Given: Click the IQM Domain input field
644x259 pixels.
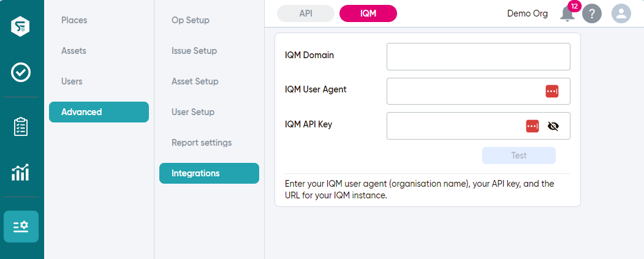Looking at the screenshot, I should 478,57.
